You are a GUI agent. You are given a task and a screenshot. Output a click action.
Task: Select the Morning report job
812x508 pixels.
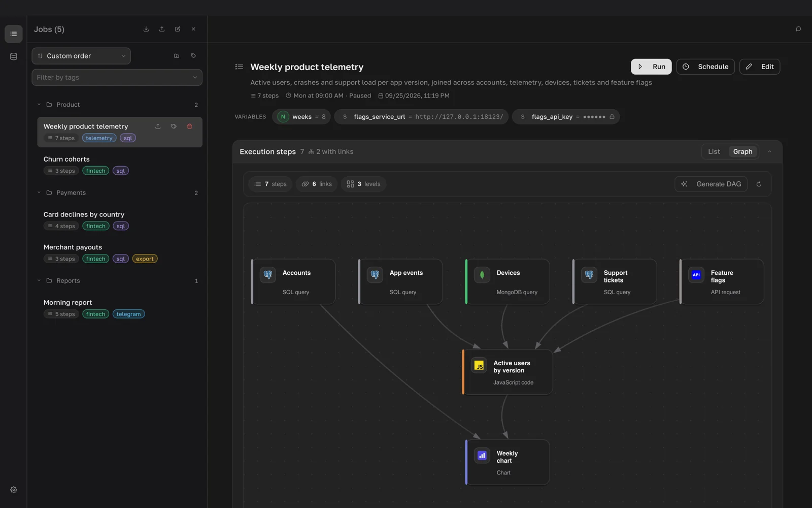tap(120, 308)
